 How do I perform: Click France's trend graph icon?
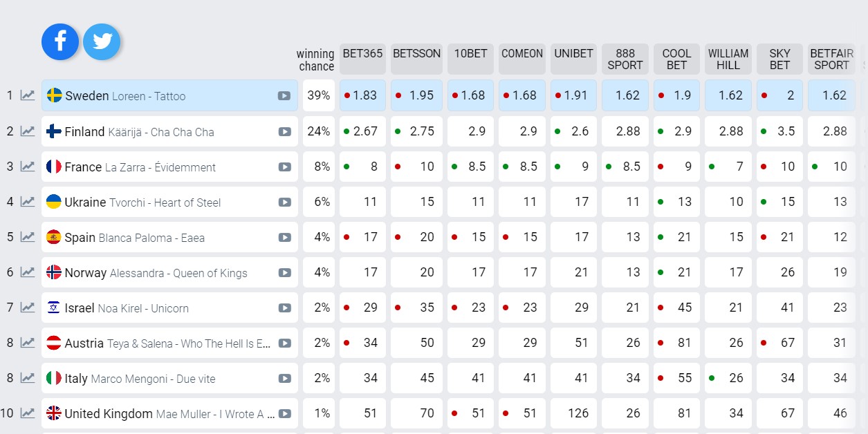[28, 167]
